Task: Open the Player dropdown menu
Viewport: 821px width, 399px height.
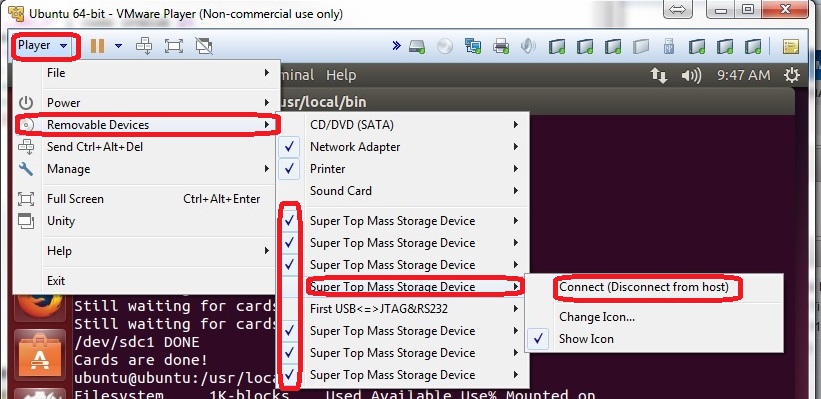Action: 43,46
